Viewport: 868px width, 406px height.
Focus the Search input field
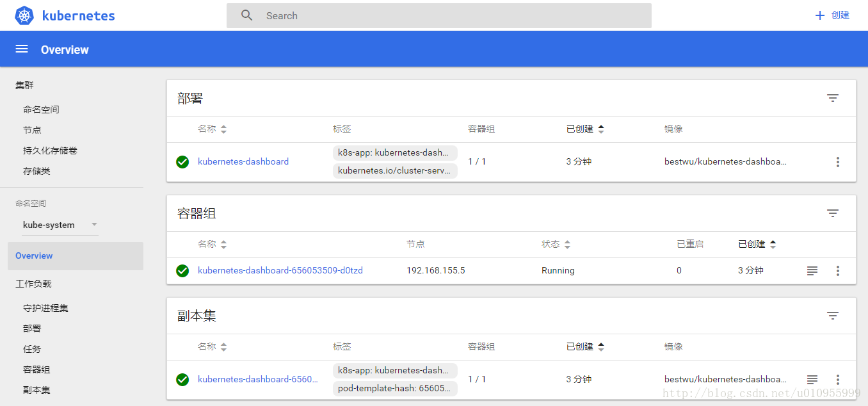coord(439,15)
